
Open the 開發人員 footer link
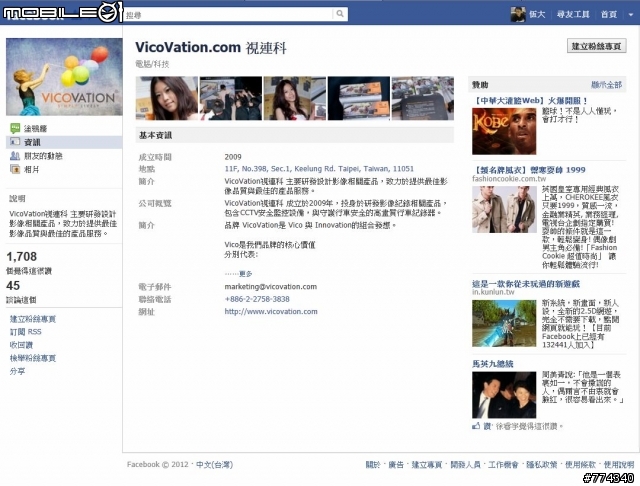(465, 464)
